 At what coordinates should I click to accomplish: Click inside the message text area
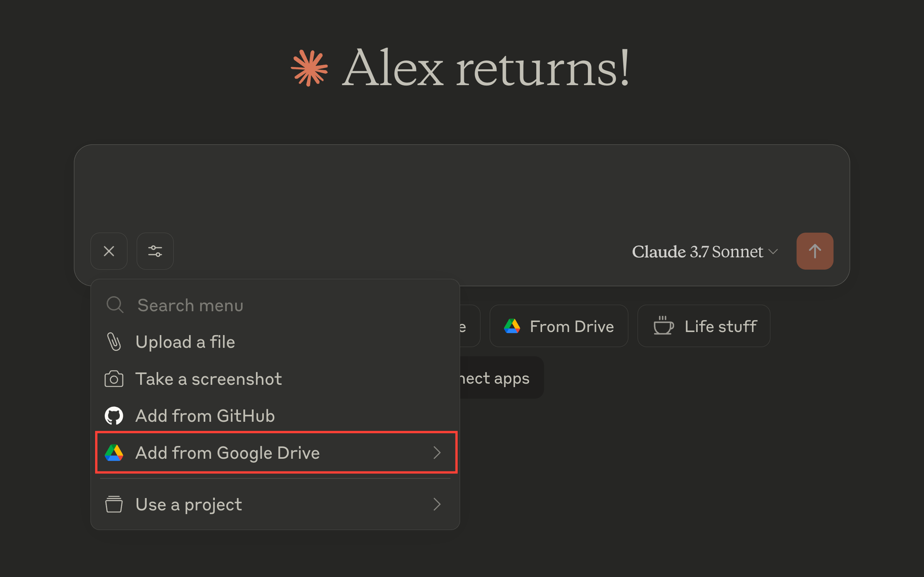coord(461,185)
